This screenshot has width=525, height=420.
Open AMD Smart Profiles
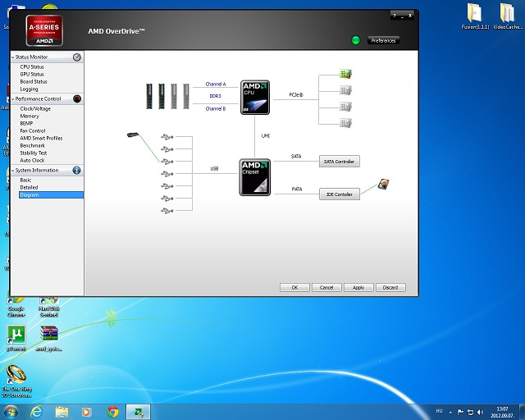41,139
